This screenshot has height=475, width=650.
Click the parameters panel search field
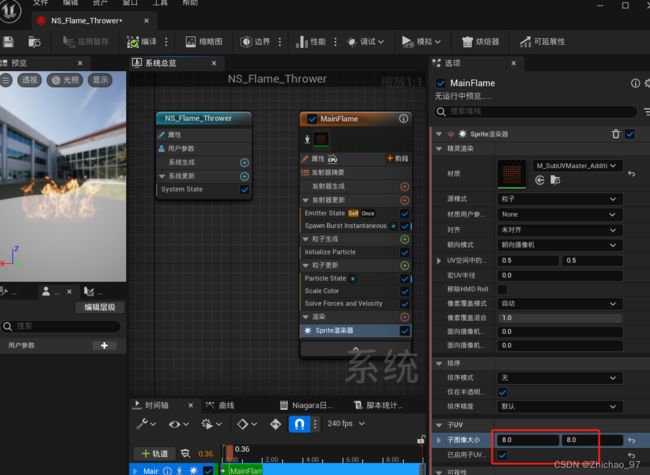[x=61, y=326]
